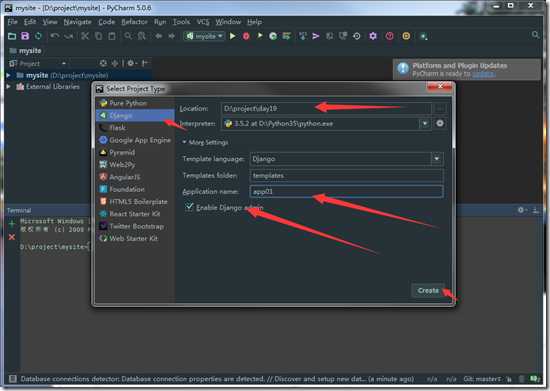This screenshot has width=550, height=391.
Task: Expand External Libraries tree node
Action: point(8,87)
